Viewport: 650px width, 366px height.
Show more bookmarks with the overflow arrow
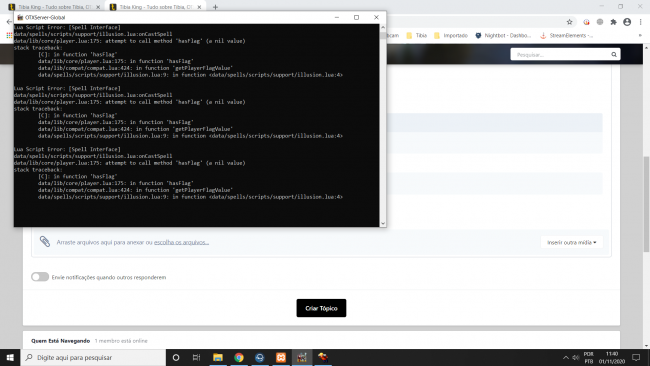pos(640,36)
